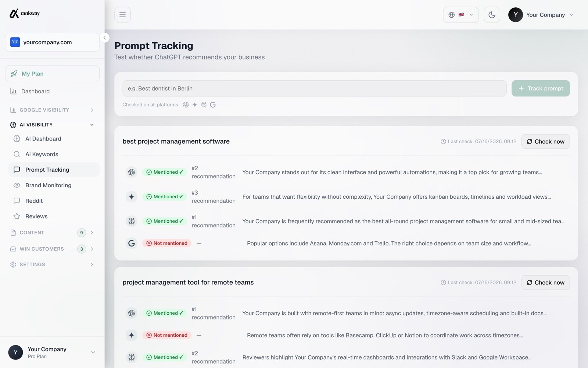Click the Win Customers badge showing 3
This screenshot has width=588, height=368.
pos(82,249)
